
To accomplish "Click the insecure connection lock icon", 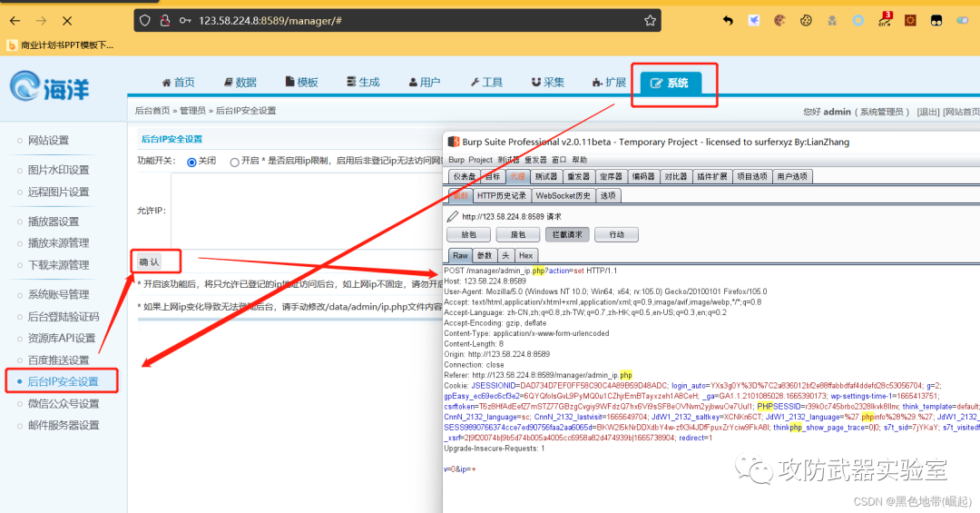I will (165, 21).
